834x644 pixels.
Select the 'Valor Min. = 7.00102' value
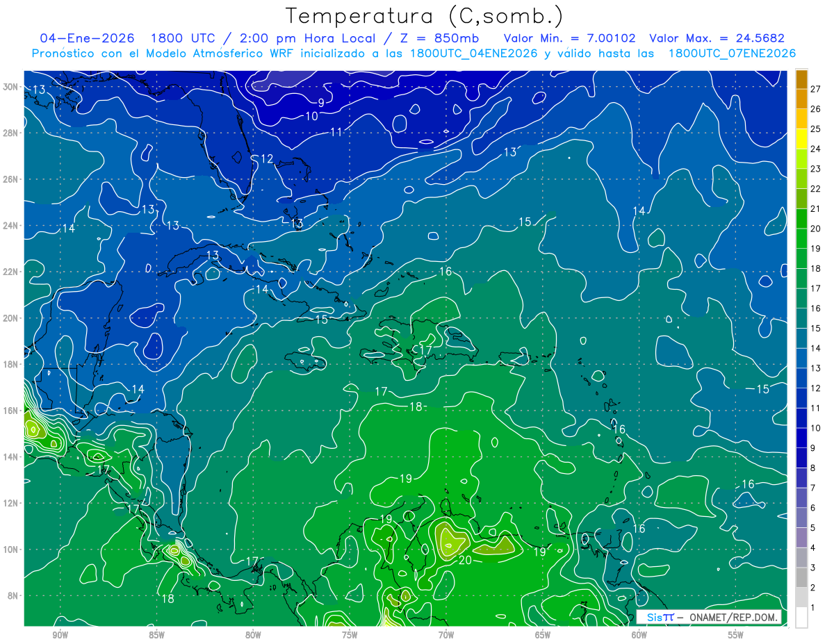coord(569,38)
